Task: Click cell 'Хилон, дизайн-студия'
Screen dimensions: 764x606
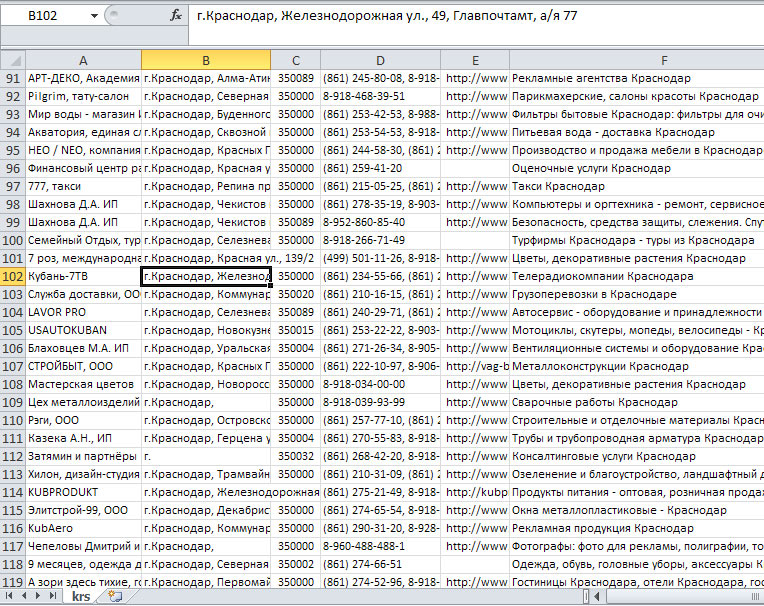Action: 83,475
